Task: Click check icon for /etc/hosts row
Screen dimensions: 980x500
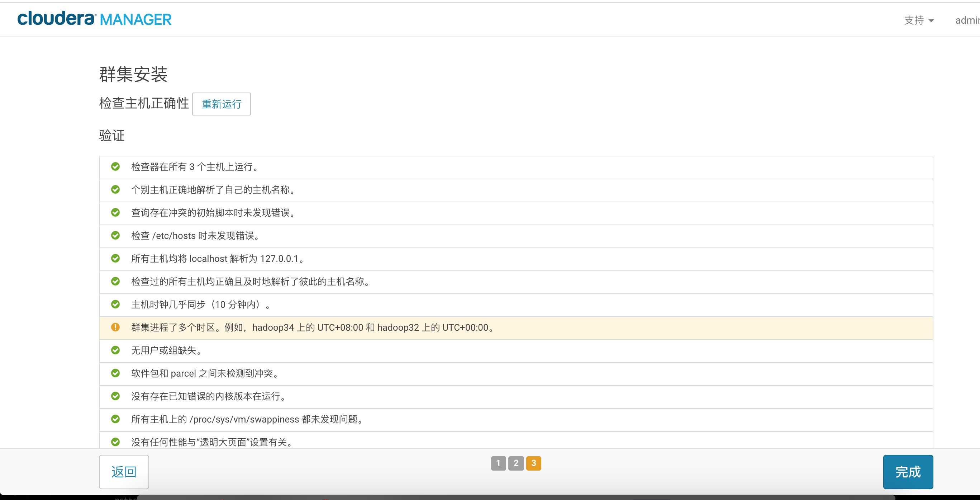Action: click(115, 235)
